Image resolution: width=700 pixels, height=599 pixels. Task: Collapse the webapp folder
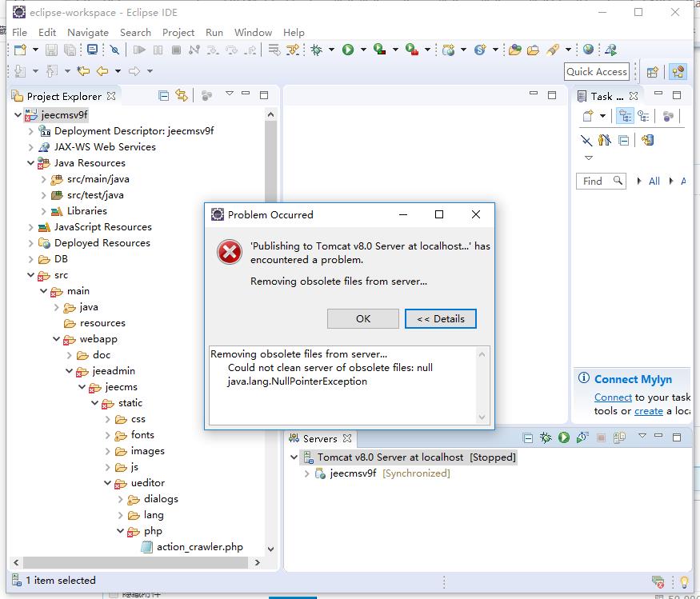[56, 339]
